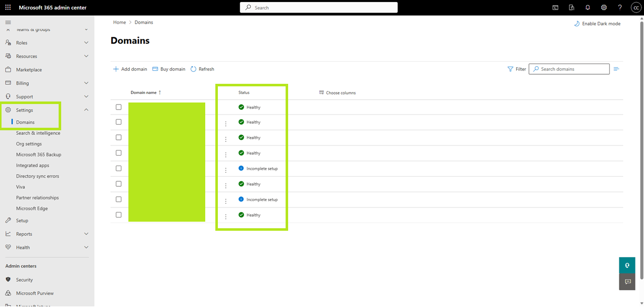This screenshot has width=644, height=307.
Task: Click the Microsoft 365 admin center title
Action: [53, 8]
